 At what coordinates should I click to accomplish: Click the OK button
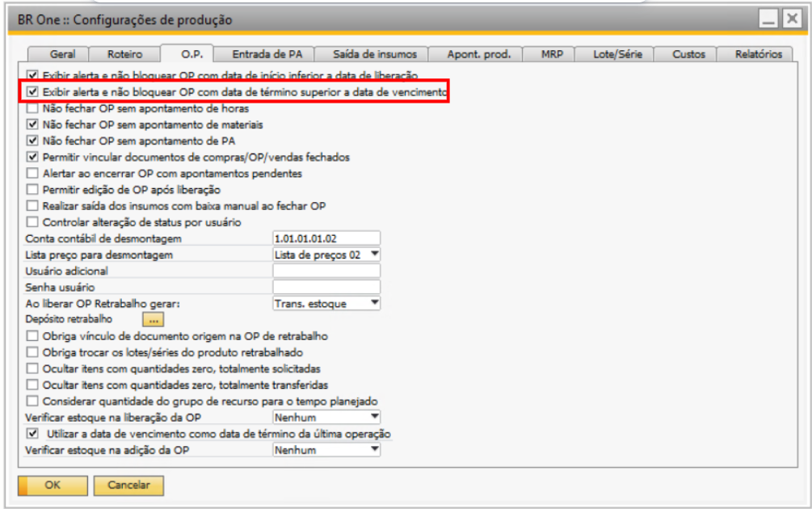(x=53, y=485)
